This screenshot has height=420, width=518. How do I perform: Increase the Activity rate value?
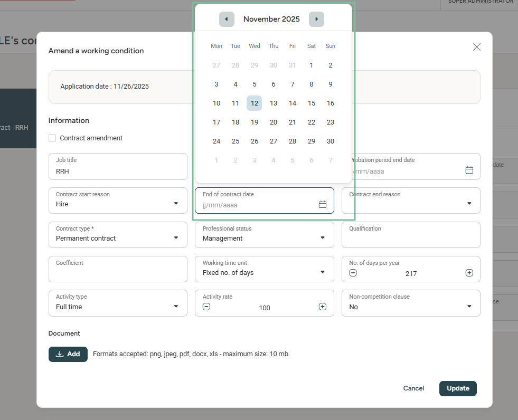click(323, 307)
